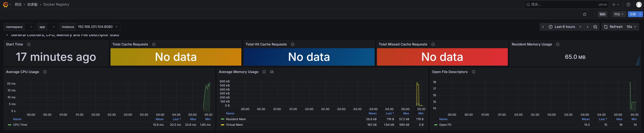Toggle Virtual Mem series in legend

coord(234,125)
